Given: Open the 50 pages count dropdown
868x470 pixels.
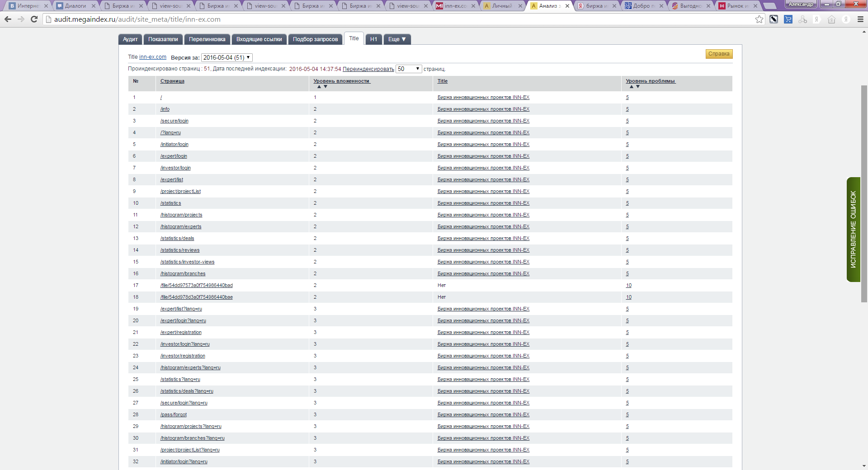Looking at the screenshot, I should 409,69.
